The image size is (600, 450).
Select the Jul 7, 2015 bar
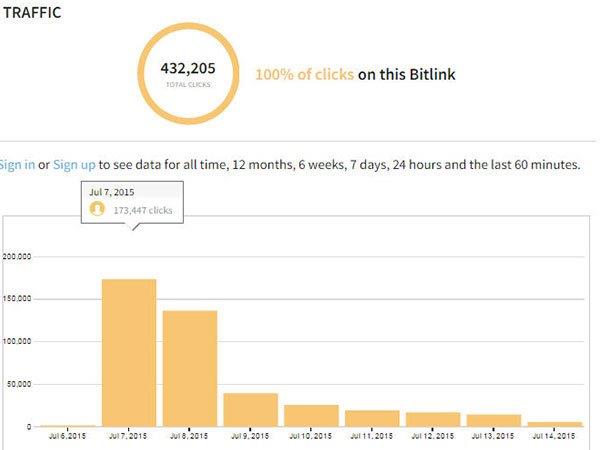pos(129,352)
